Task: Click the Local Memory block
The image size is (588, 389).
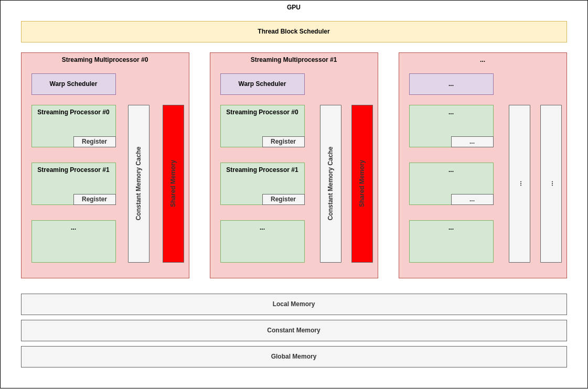Action: (294, 304)
